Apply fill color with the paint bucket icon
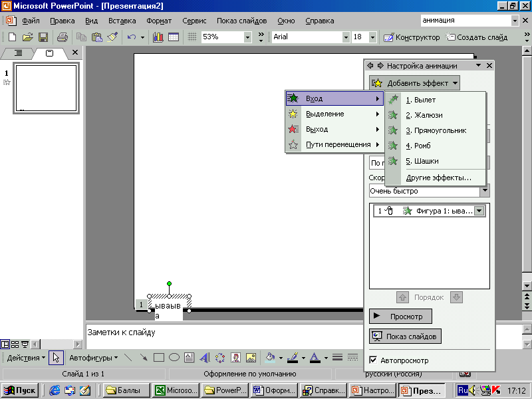Image resolution: width=532 pixels, height=399 pixels. (x=270, y=358)
